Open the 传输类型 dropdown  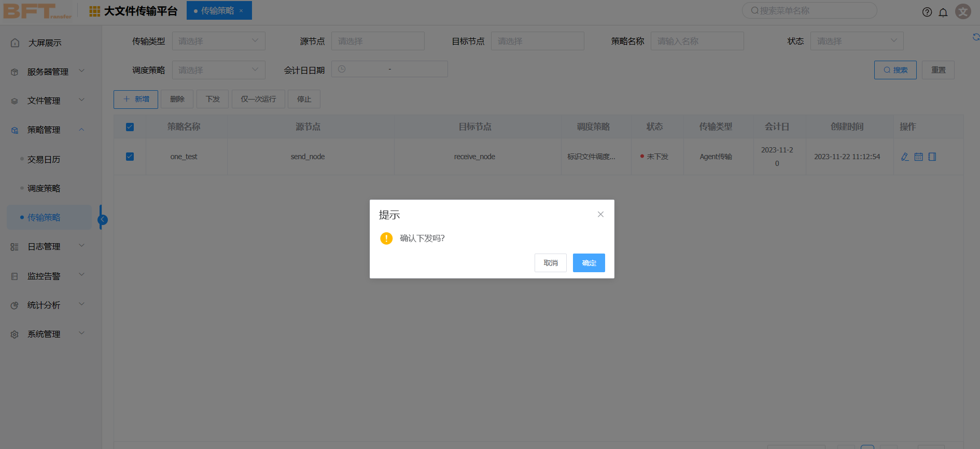(218, 41)
